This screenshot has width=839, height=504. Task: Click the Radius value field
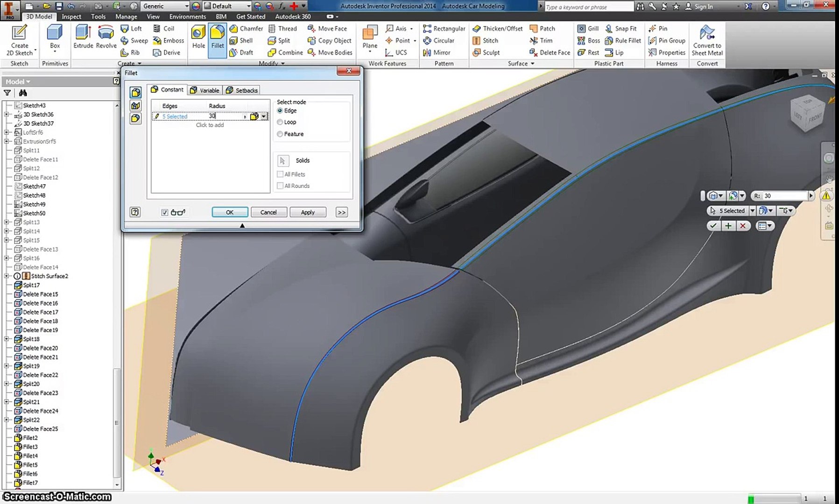(x=226, y=116)
